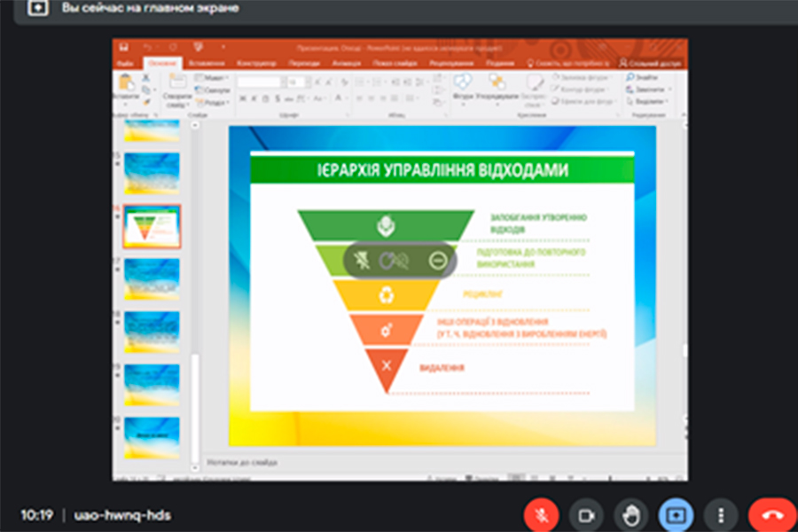Open the Рецензування ribbon tab
Viewport: 798px width, 532px height.
tap(451, 63)
